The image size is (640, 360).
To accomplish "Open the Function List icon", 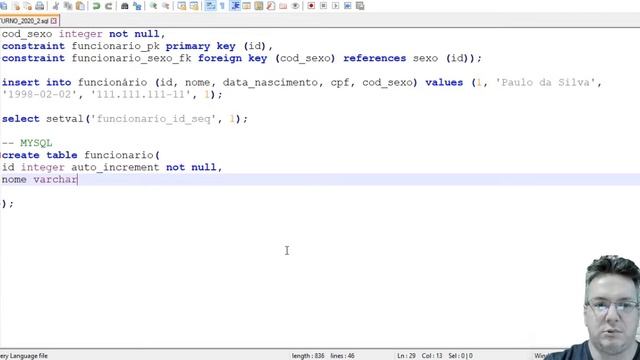I will coord(271,6).
